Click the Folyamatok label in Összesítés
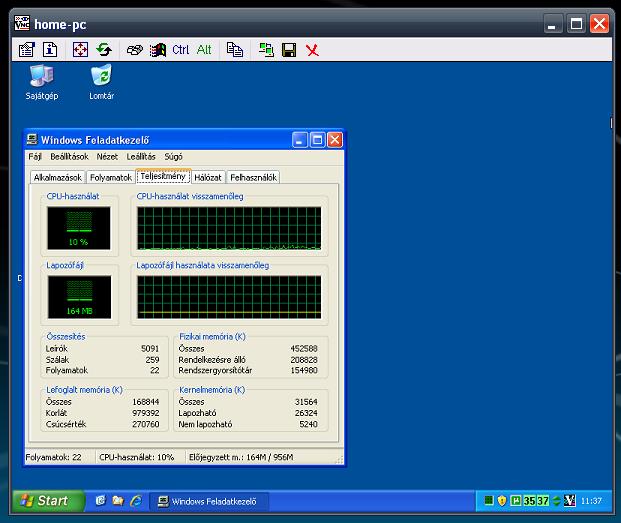Image resolution: width=621 pixels, height=523 pixels. tap(67, 370)
